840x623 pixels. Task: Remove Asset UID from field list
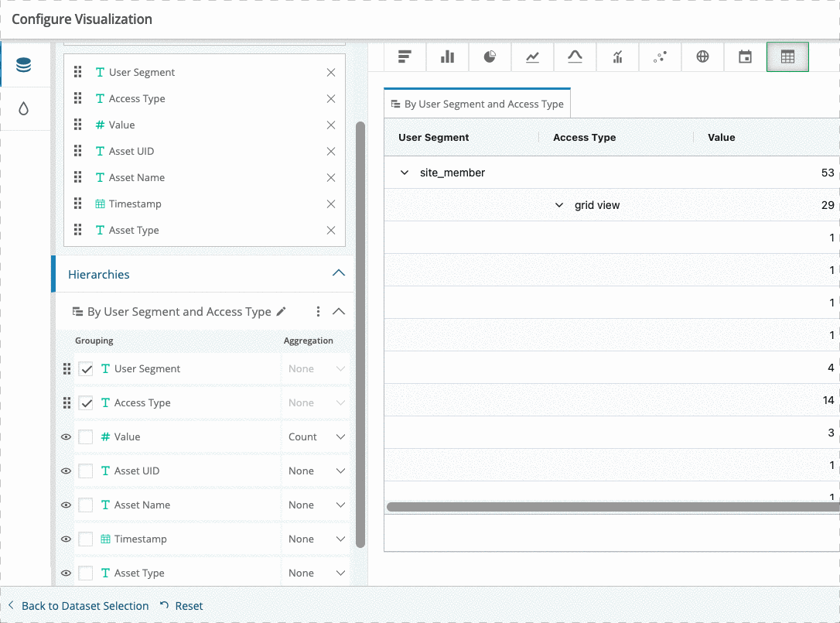(x=331, y=151)
